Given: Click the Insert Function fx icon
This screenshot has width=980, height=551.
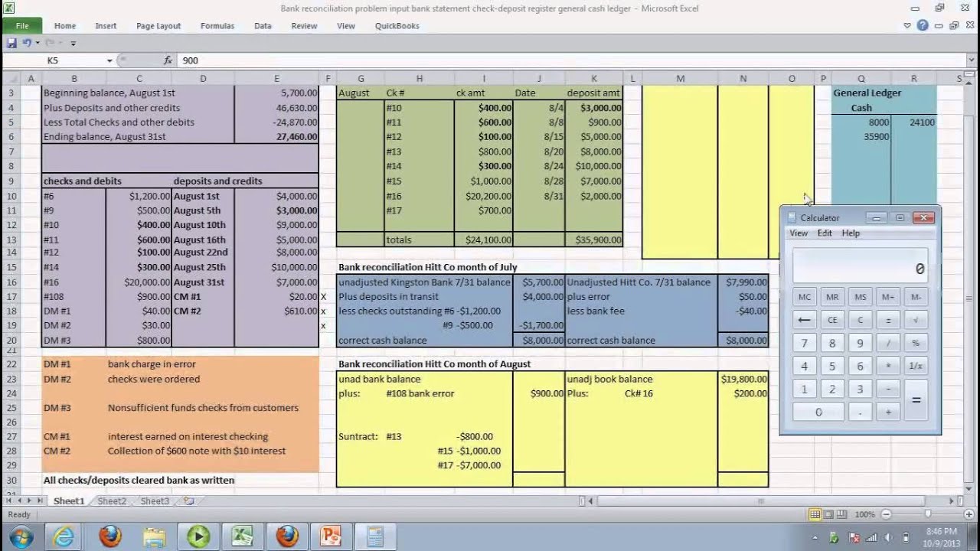Looking at the screenshot, I should click(x=168, y=60).
